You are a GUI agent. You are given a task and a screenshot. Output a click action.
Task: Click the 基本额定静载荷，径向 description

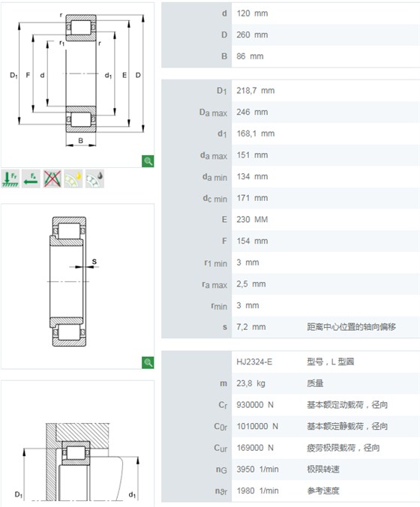[347, 426]
